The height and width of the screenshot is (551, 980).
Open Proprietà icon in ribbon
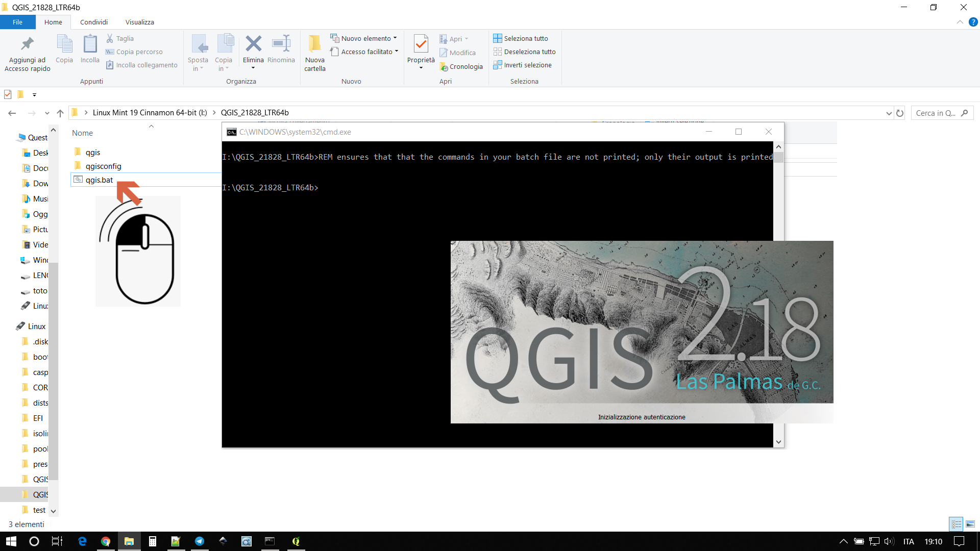tap(421, 45)
